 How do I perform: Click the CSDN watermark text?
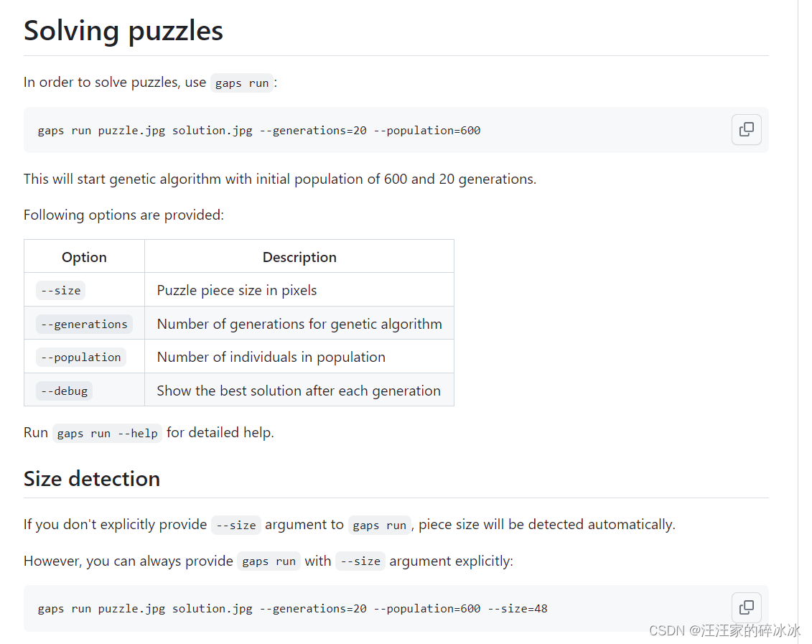pos(724,630)
